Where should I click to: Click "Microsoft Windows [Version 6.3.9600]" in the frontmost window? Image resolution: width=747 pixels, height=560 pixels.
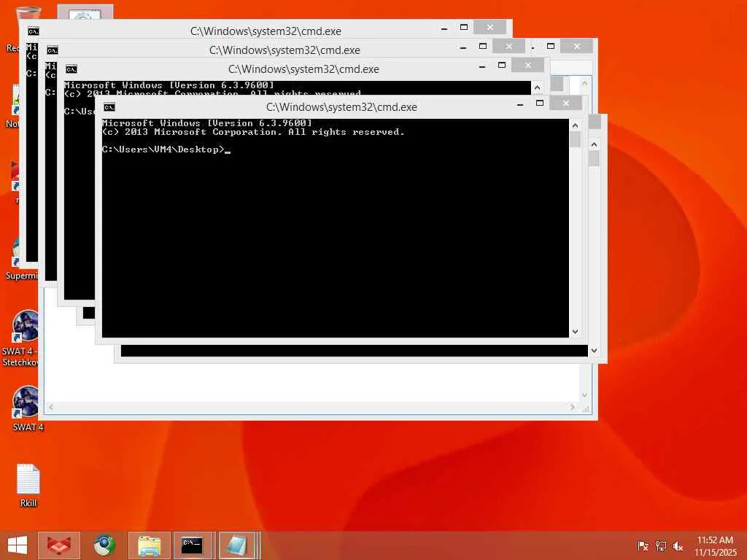[206, 122]
